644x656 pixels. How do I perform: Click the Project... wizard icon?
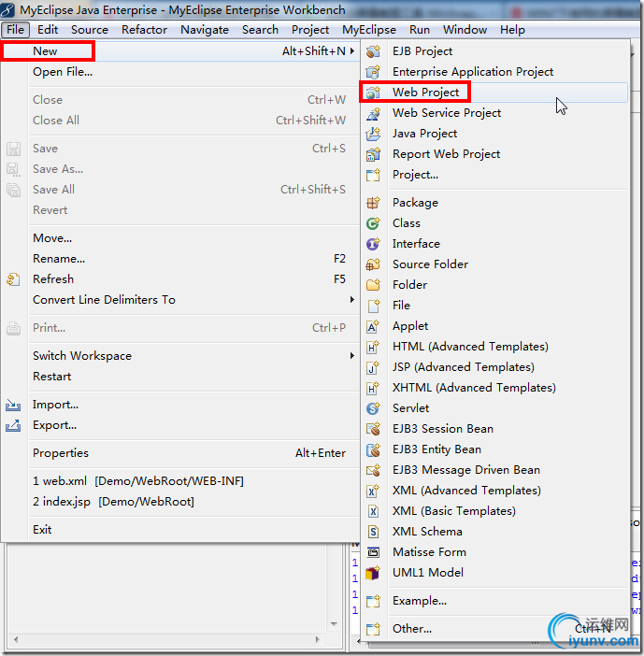pos(373,175)
